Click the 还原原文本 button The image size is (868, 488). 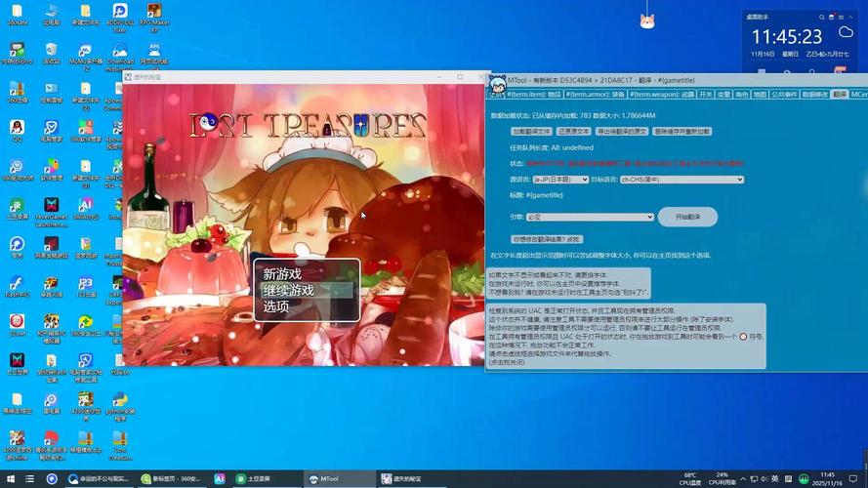click(x=573, y=132)
